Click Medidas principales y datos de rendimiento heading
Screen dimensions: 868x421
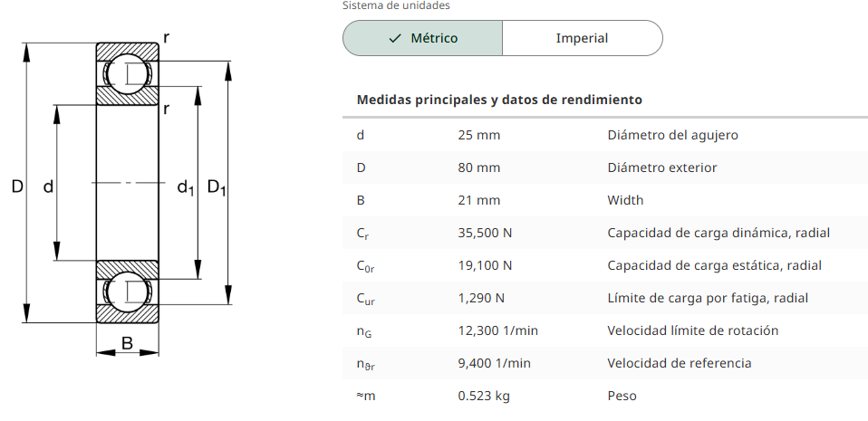tap(499, 100)
